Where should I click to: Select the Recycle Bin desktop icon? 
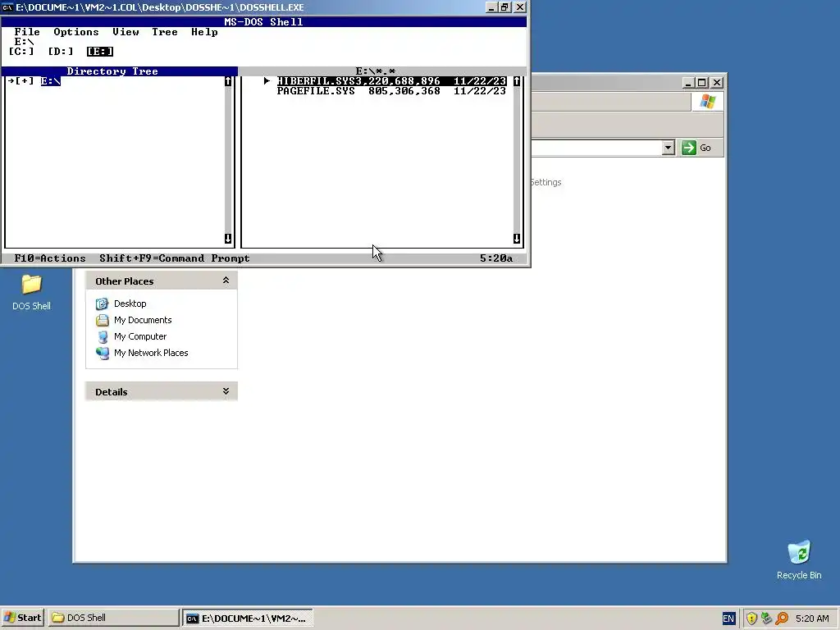click(x=799, y=559)
